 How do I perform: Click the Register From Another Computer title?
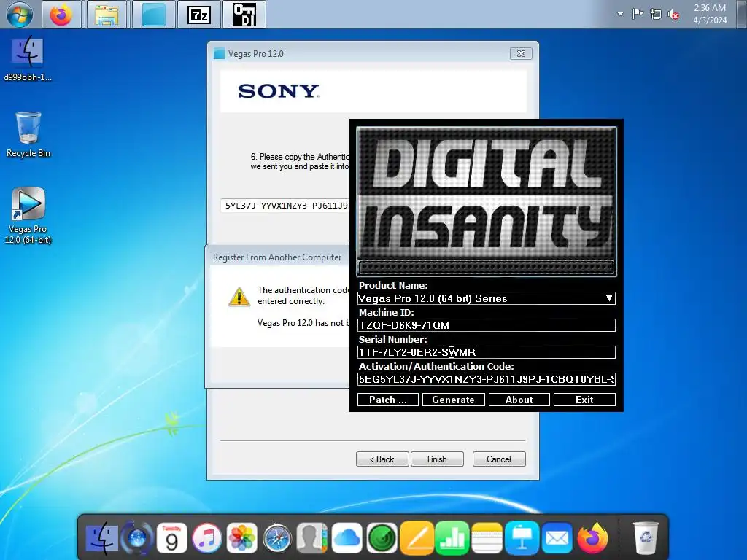point(277,257)
